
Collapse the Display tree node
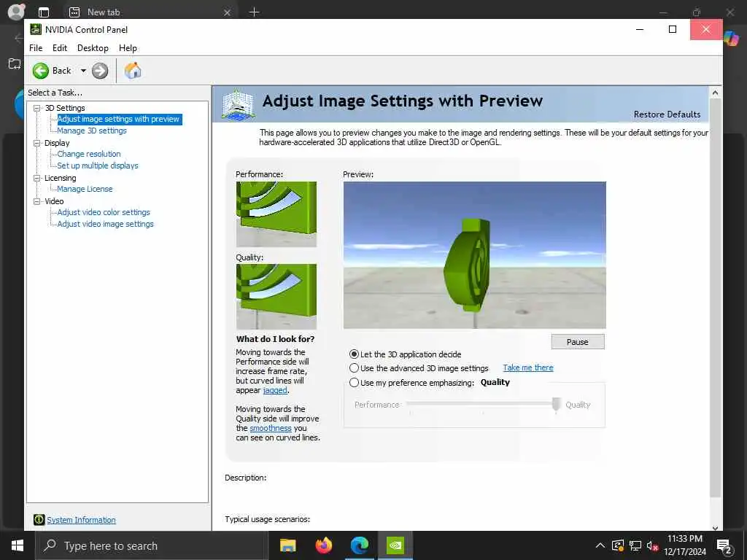coord(36,143)
